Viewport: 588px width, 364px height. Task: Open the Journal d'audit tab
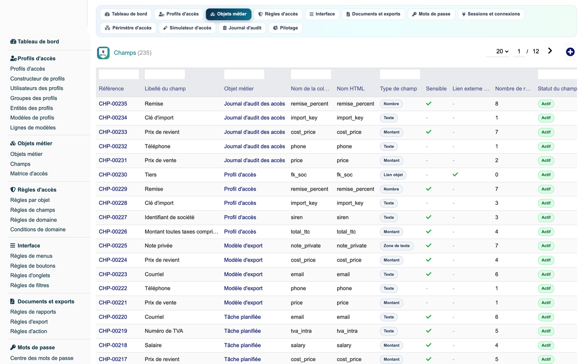tap(242, 28)
